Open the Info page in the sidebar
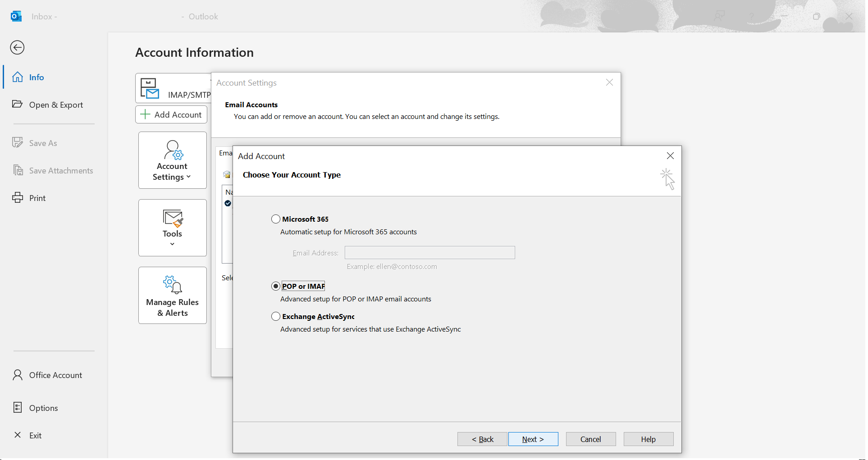The width and height of the screenshot is (868, 460). coord(54,77)
